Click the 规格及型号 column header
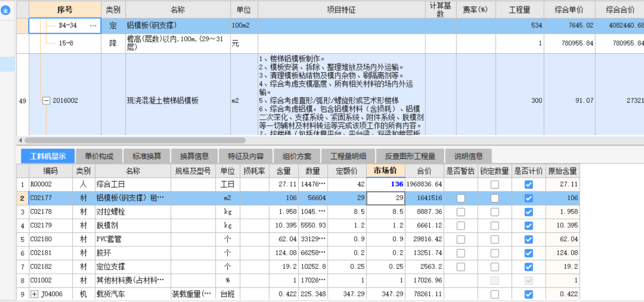Viewport: 644px width, 302px height. 193,171
